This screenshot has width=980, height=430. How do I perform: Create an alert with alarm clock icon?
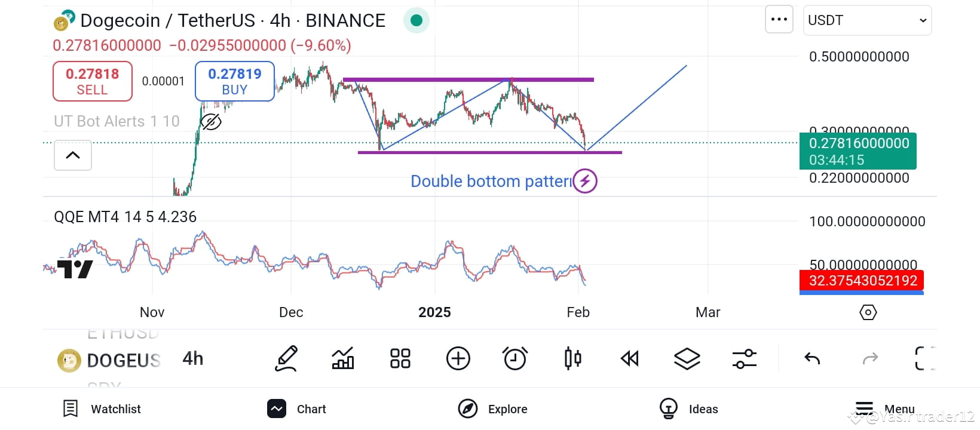(515, 358)
